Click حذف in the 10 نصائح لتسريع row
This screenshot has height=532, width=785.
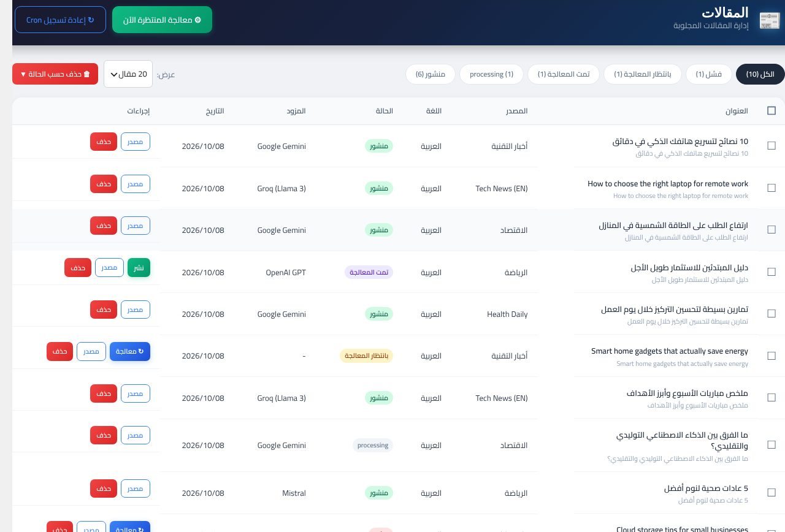tap(103, 142)
